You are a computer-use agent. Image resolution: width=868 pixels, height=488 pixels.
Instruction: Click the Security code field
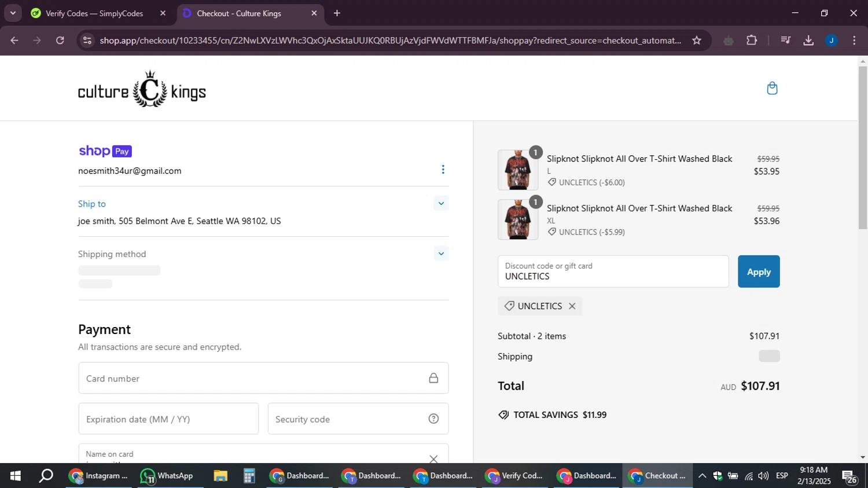point(358,419)
